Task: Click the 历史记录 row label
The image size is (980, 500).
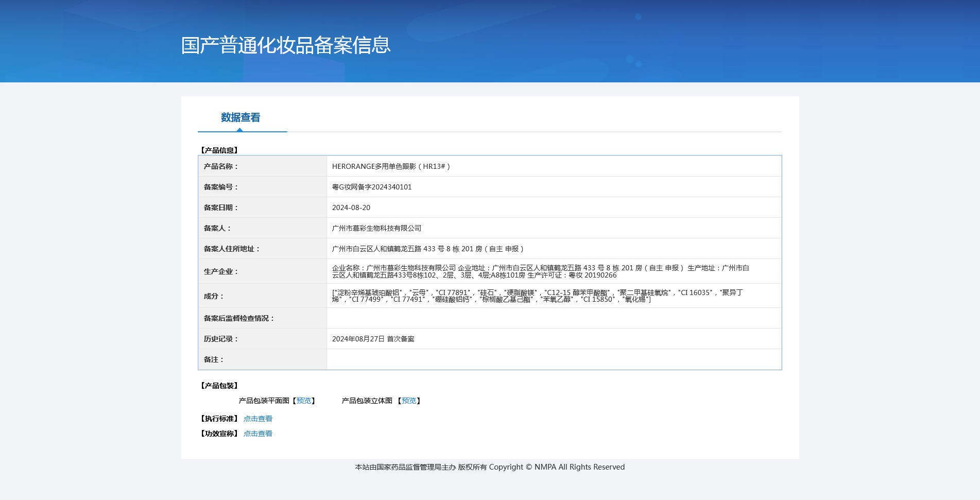Action: [221, 339]
